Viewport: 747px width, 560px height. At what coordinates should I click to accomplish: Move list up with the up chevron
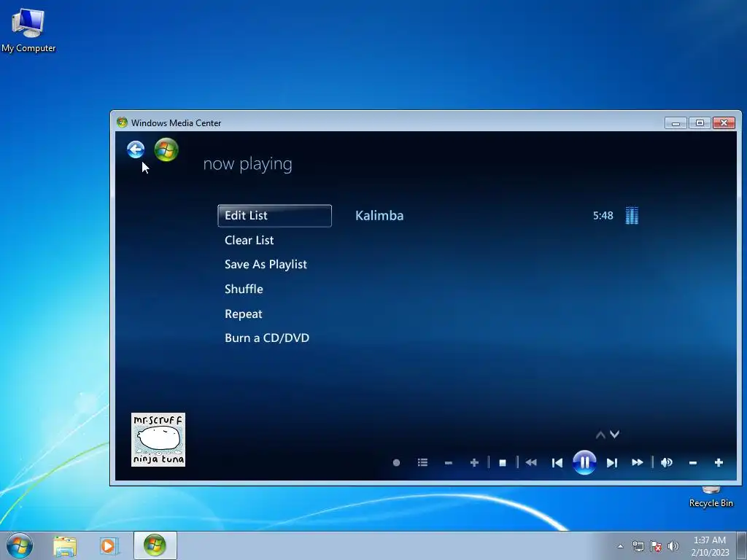(600, 435)
